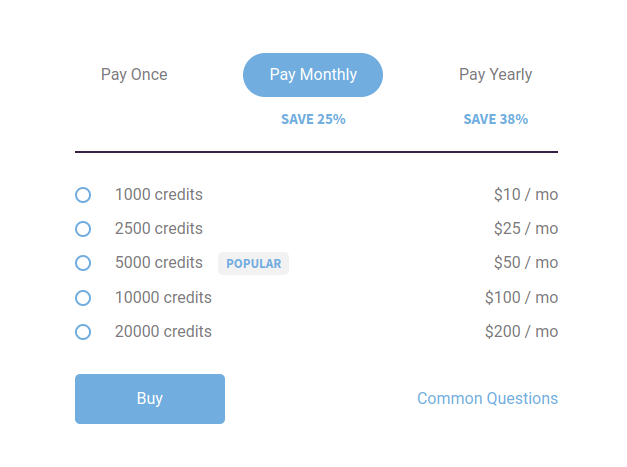Switch to the Pay Once tab
This screenshot has height=467, width=627.
pos(134,75)
